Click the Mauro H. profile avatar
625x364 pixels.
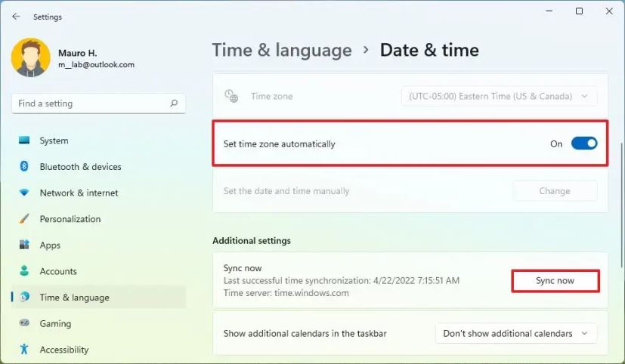[x=31, y=57]
